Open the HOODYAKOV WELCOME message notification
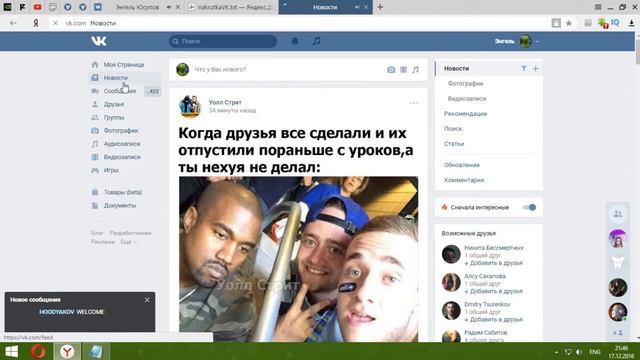640x360 pixels. coord(71,312)
